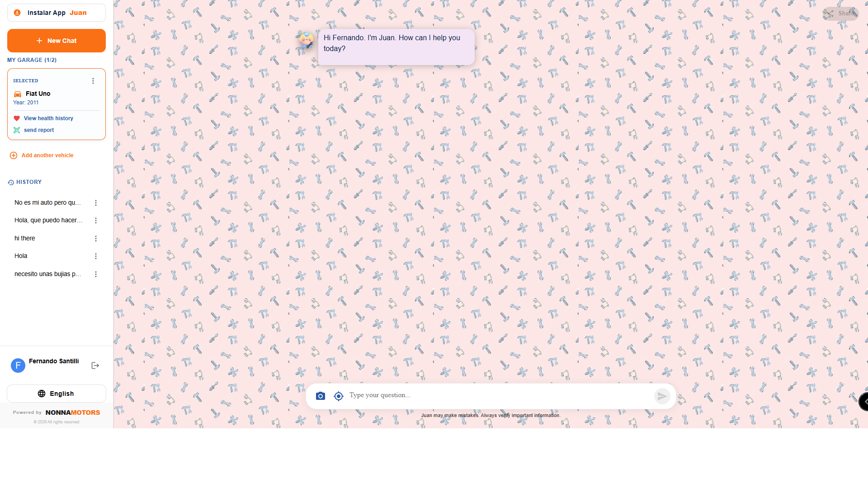Open options for 'necesito unas bujias' chat
The image size is (868, 497).
click(96, 274)
